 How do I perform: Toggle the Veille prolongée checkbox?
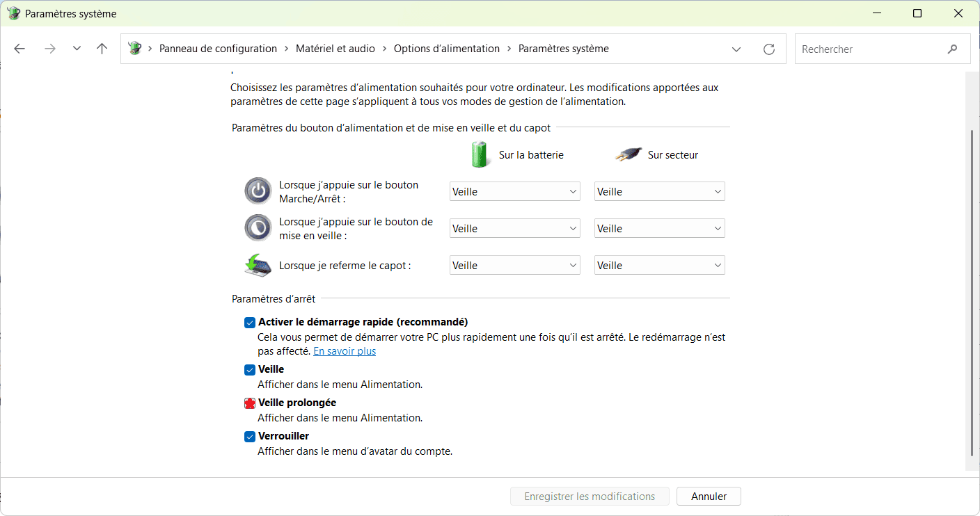[250, 403]
